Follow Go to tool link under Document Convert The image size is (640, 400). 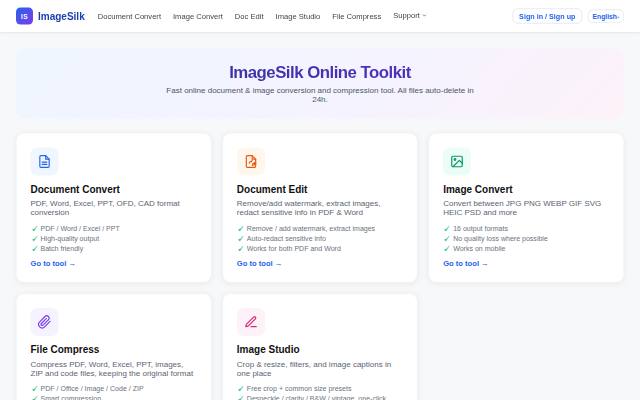coord(53,264)
